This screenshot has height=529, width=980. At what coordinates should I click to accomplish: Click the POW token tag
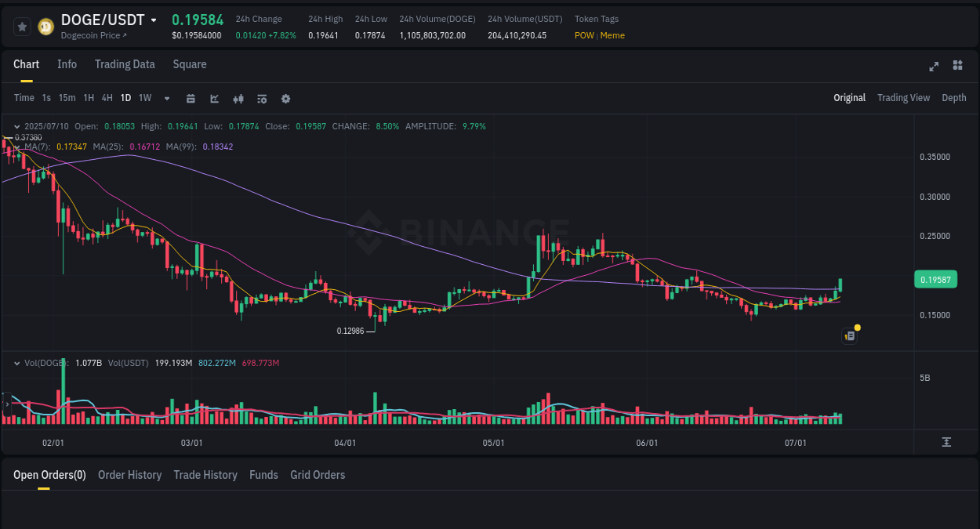point(585,35)
